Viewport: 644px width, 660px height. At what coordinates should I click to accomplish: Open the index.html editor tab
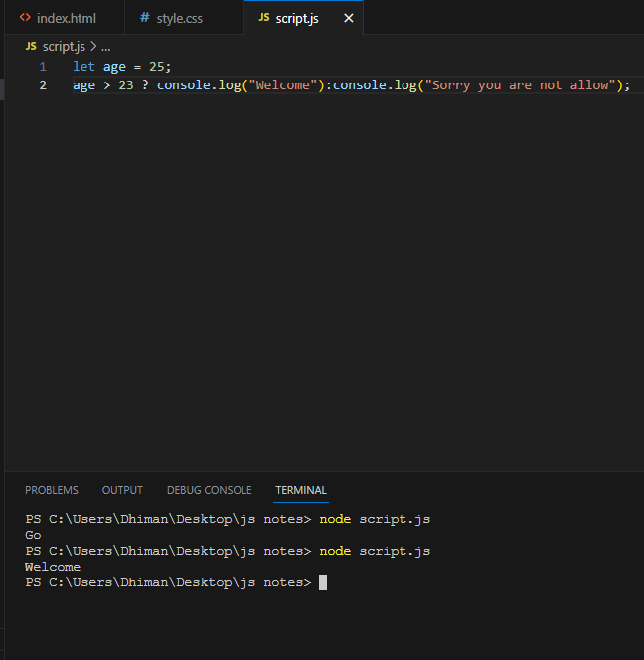(65, 18)
